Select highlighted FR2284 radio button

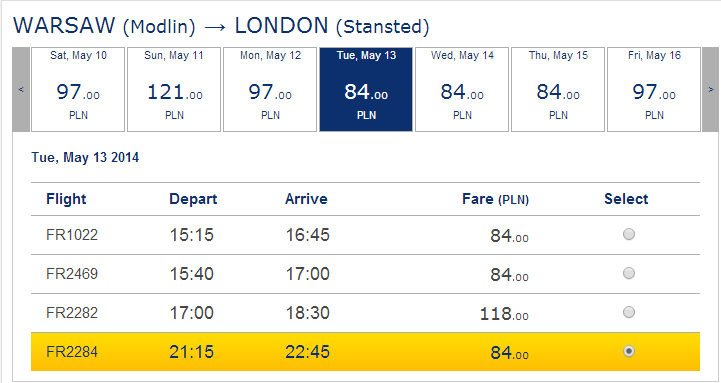[629, 351]
